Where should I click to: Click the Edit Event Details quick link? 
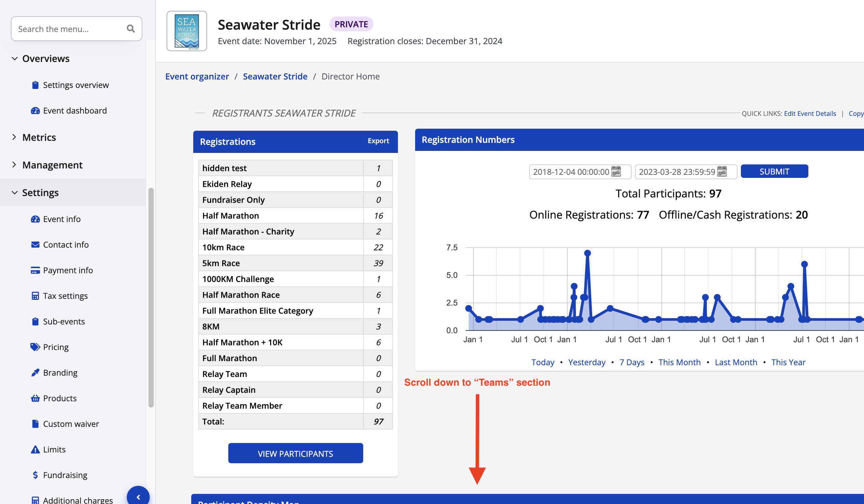tap(810, 114)
